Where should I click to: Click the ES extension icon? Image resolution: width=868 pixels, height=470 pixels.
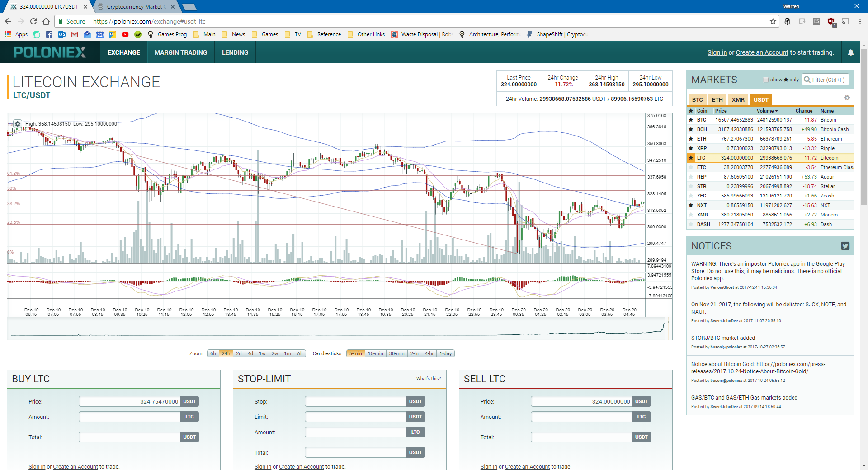point(816,21)
